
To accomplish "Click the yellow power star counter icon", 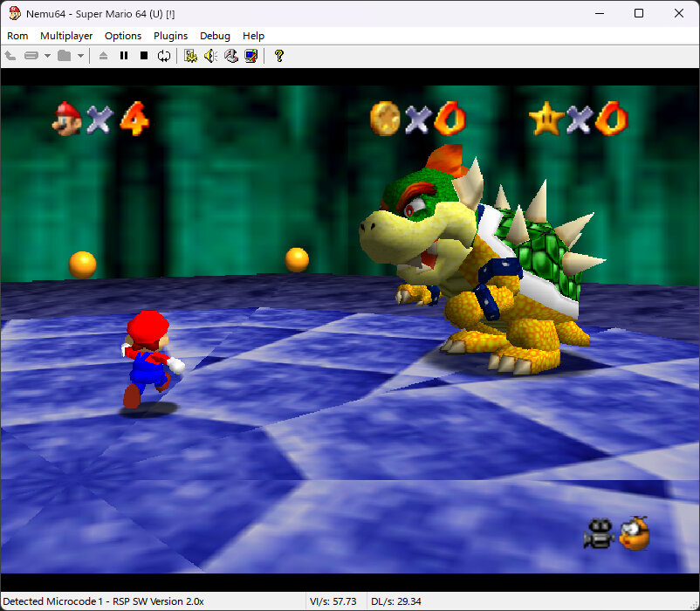I will point(546,119).
